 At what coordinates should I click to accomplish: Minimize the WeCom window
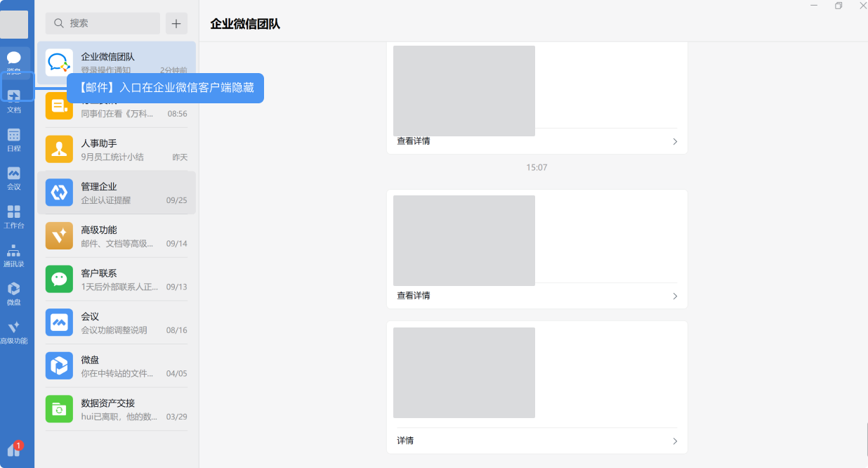814,6
